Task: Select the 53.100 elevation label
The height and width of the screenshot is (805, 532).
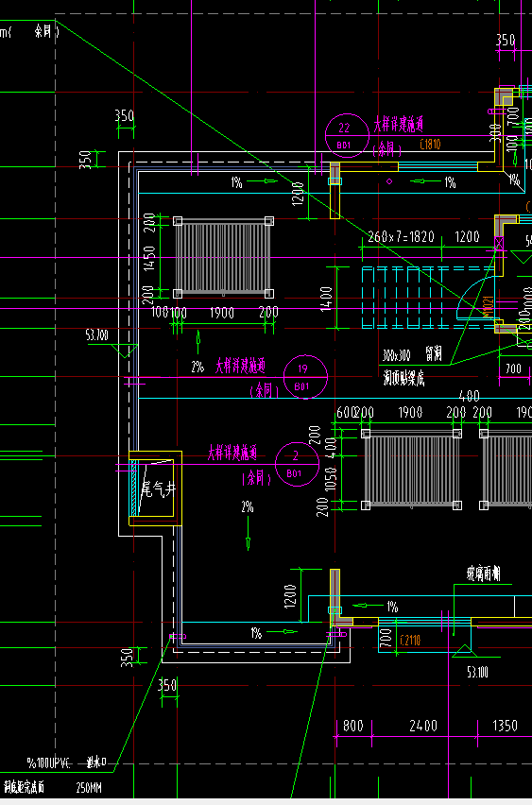Action: [477, 672]
